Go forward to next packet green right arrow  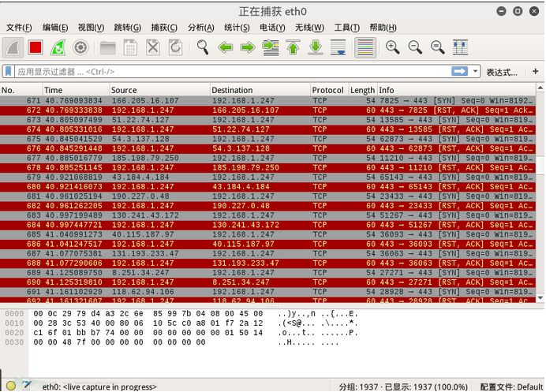248,47
